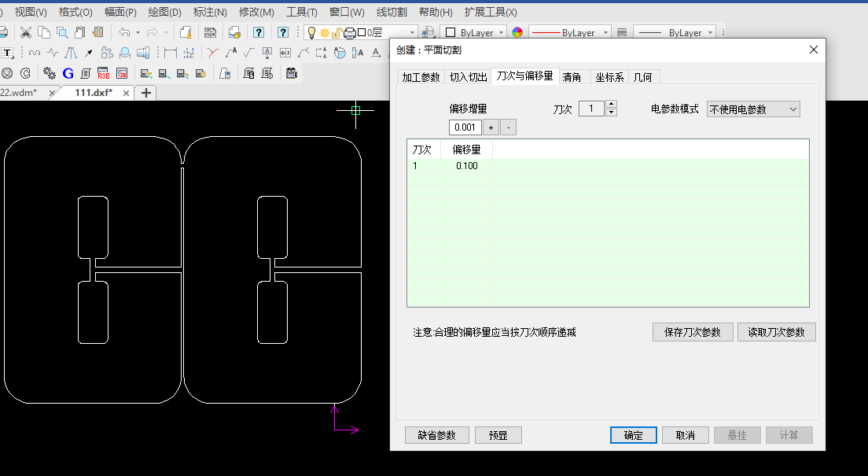This screenshot has width=868, height=476.
Task: Click the 保存刀次参数 button
Action: point(692,332)
